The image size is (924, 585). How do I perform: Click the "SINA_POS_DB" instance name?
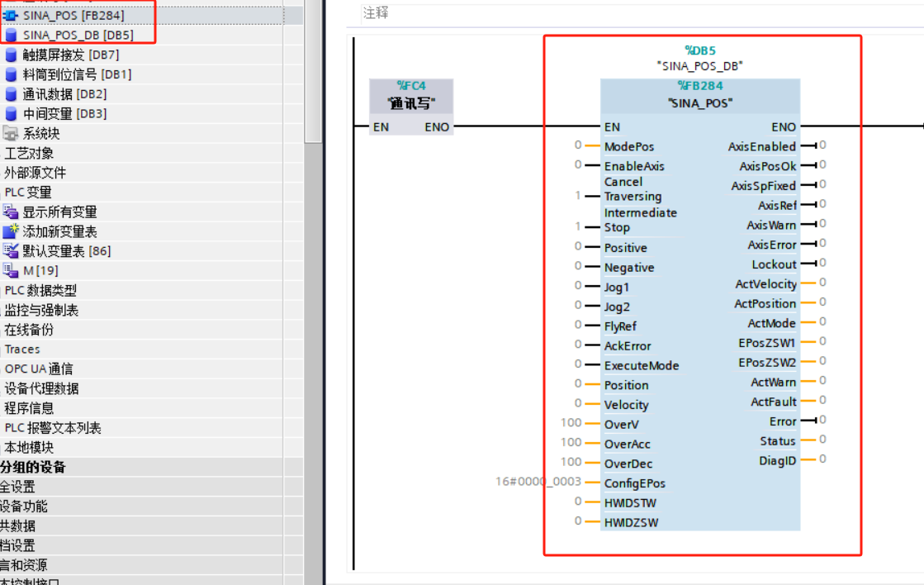coord(700,66)
